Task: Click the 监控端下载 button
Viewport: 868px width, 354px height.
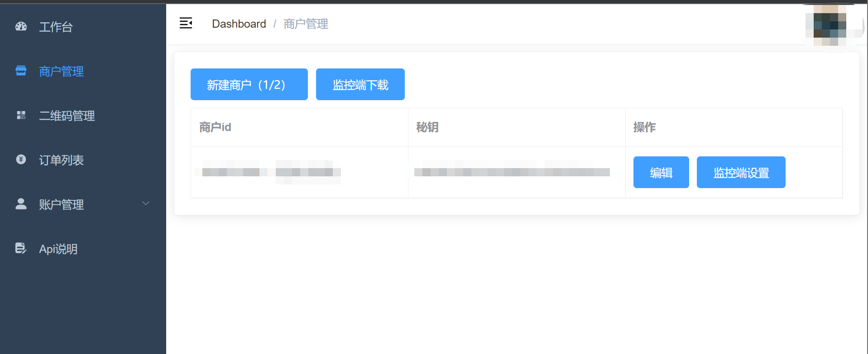Action: (360, 84)
